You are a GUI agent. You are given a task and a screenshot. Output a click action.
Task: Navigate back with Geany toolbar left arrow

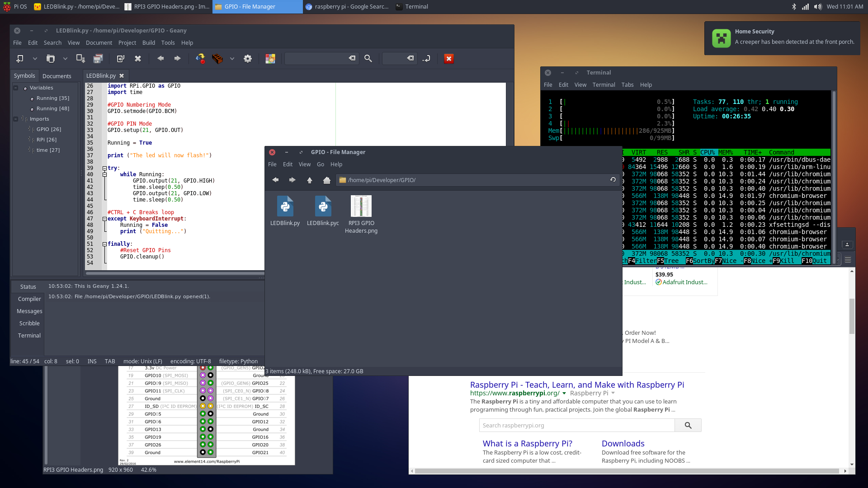(160, 58)
